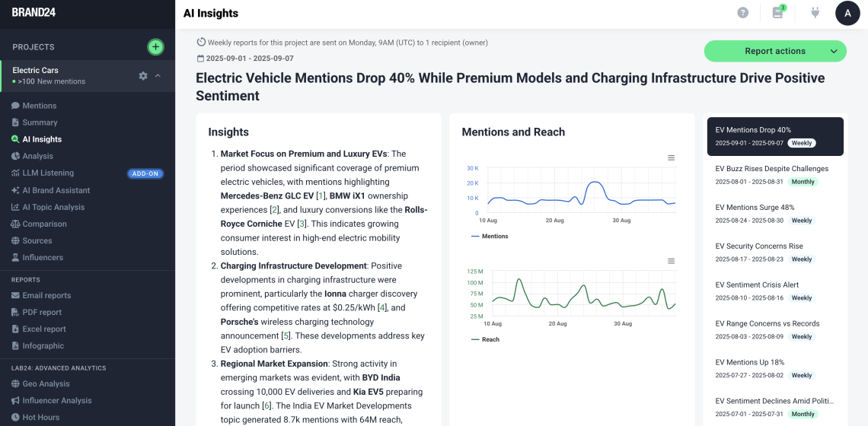Click the date range 2025-09-01 - 2025-09-07
Image resolution: width=868 pixels, height=426 pixels.
tap(250, 58)
